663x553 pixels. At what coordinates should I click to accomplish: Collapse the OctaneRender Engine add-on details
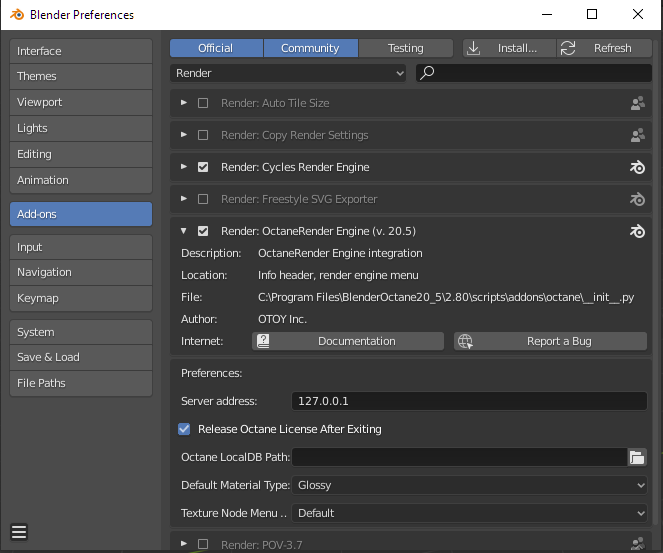click(x=184, y=231)
